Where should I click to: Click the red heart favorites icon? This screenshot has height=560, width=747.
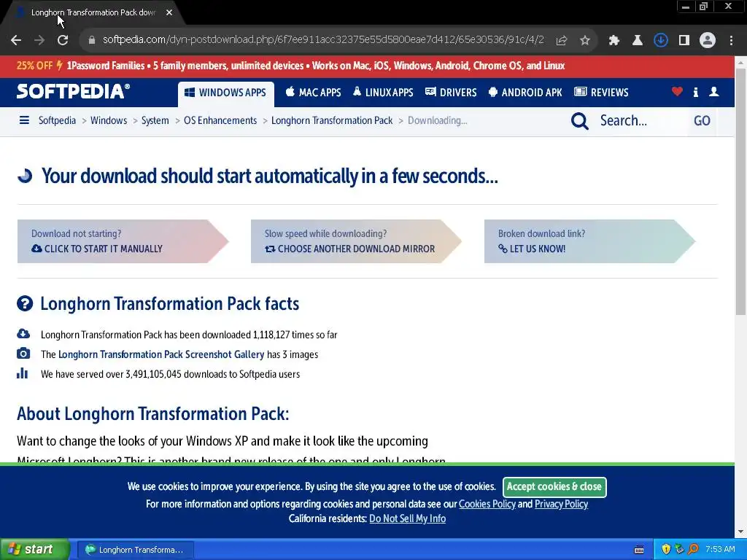[677, 91]
